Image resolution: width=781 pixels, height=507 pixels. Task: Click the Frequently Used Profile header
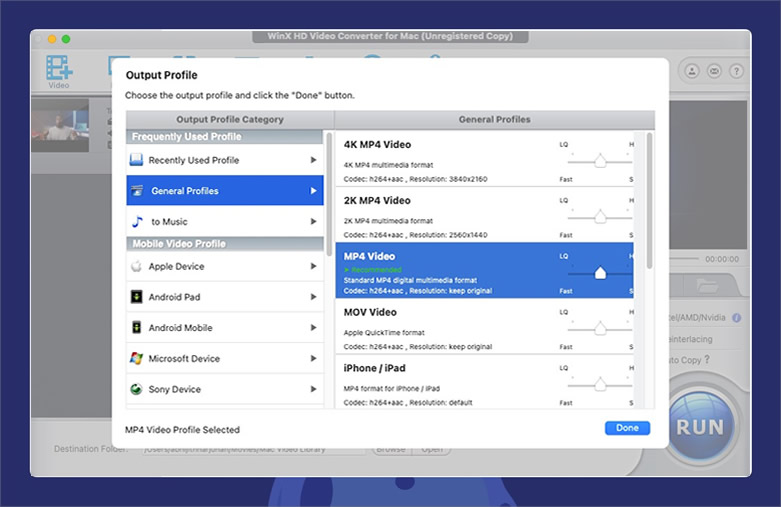225,137
